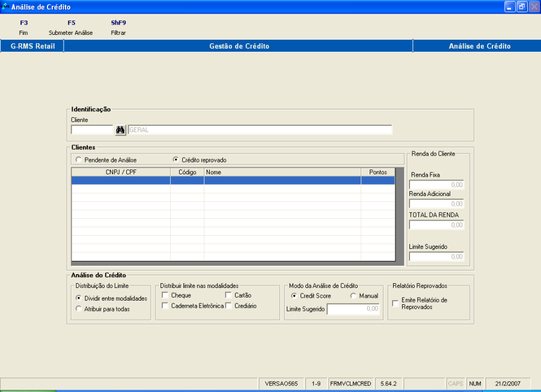Select Pendente de Análise radio option

pyautogui.click(x=106, y=160)
